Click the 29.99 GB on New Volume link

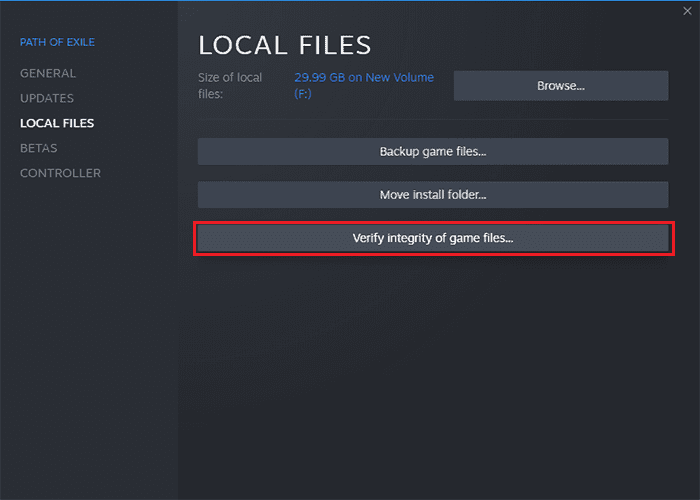(x=364, y=86)
